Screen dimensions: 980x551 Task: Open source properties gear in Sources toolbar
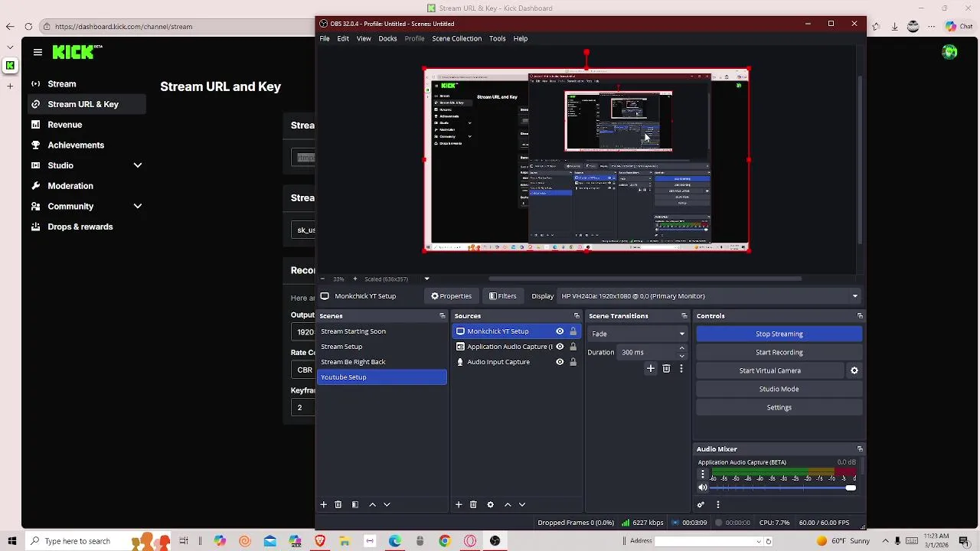pos(490,505)
